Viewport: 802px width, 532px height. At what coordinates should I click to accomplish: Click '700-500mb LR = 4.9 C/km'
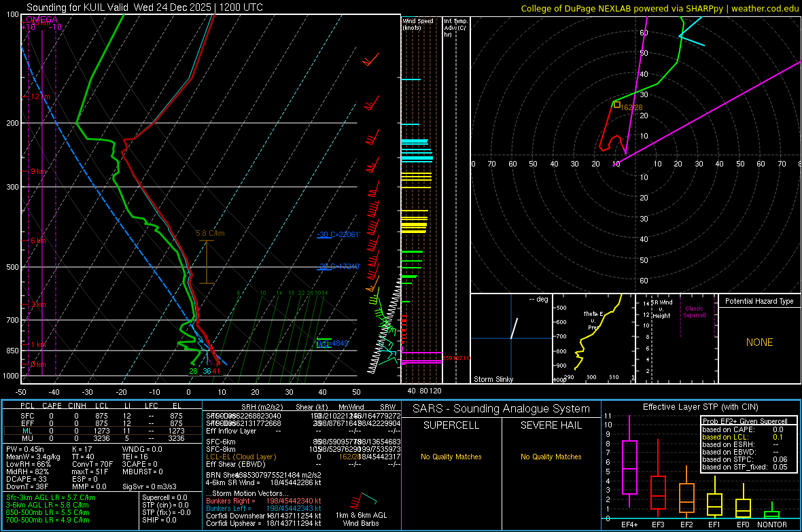coord(48,520)
